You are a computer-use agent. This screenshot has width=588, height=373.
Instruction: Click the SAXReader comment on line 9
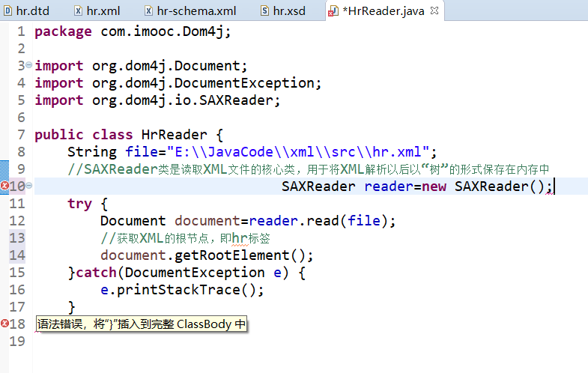[x=309, y=169]
